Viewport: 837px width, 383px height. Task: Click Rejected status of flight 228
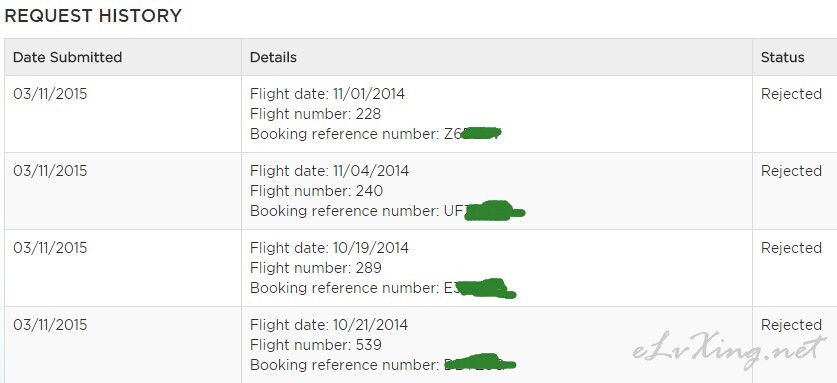click(791, 94)
